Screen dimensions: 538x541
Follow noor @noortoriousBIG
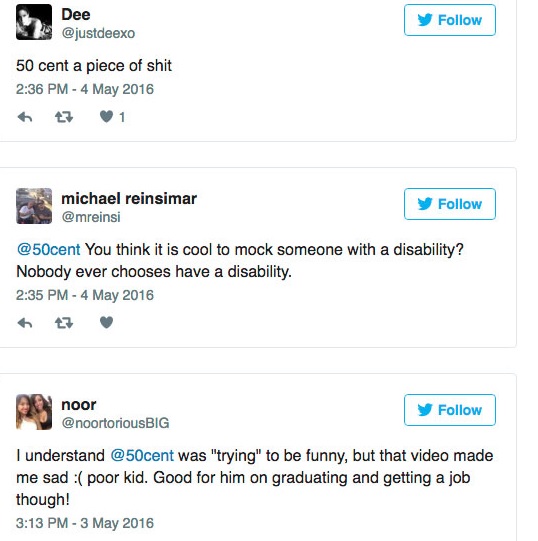click(450, 410)
